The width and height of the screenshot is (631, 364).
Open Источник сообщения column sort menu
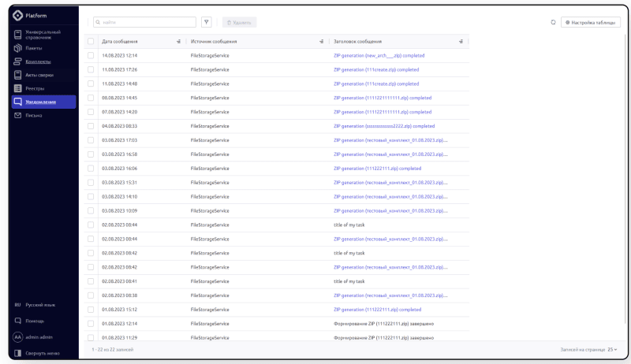pos(321,41)
